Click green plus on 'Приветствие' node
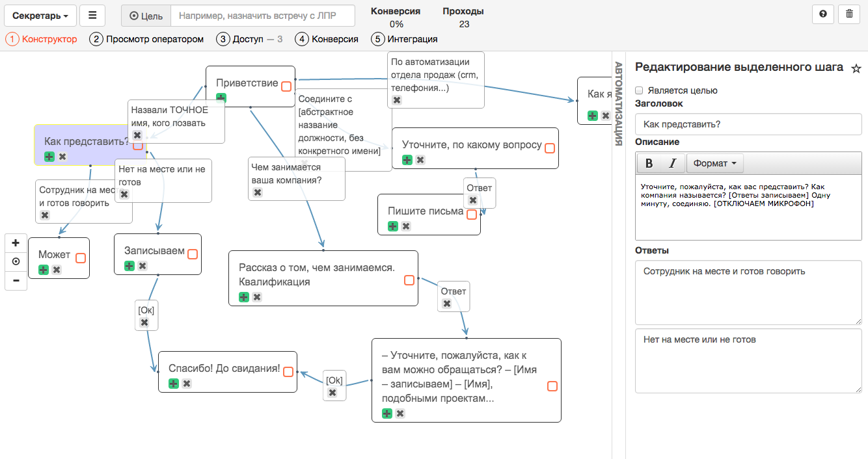Viewport: 868px width, 459px height. (x=221, y=98)
